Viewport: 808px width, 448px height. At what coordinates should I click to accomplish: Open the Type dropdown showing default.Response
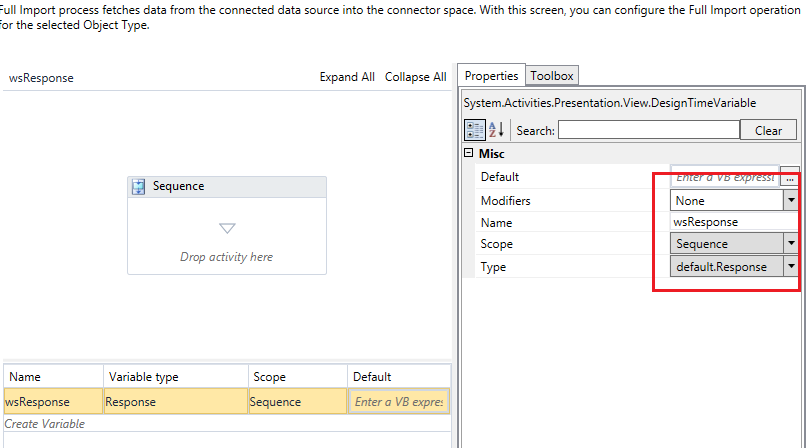[791, 266]
